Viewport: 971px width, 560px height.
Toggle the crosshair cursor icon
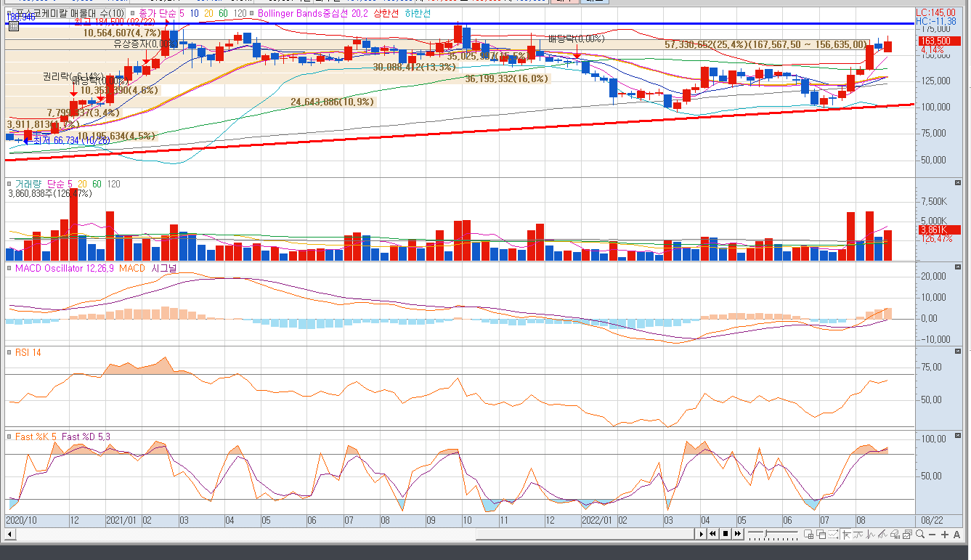(846, 534)
